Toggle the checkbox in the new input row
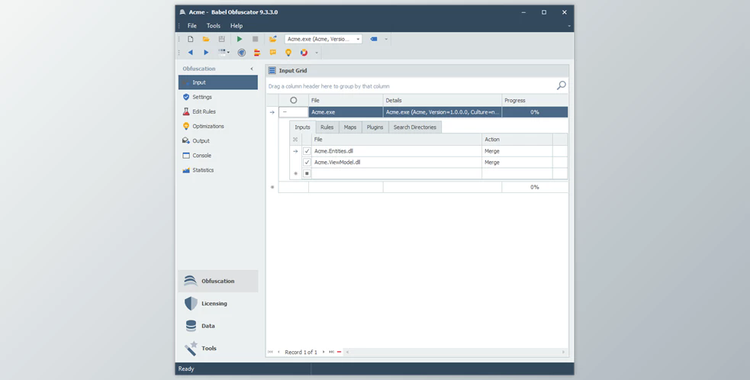Screen dimensions: 750x380 307,174
